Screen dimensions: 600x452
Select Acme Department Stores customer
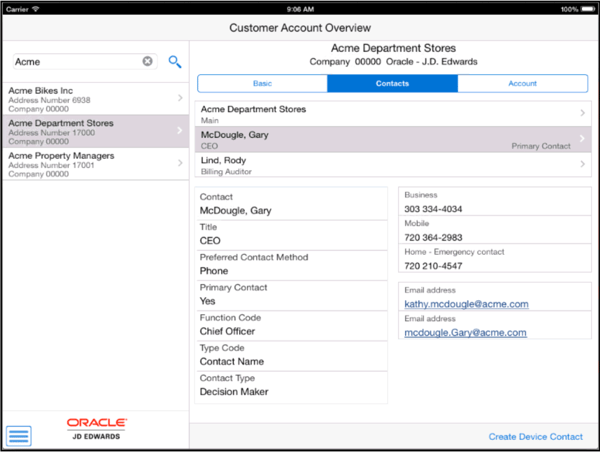pos(96,131)
